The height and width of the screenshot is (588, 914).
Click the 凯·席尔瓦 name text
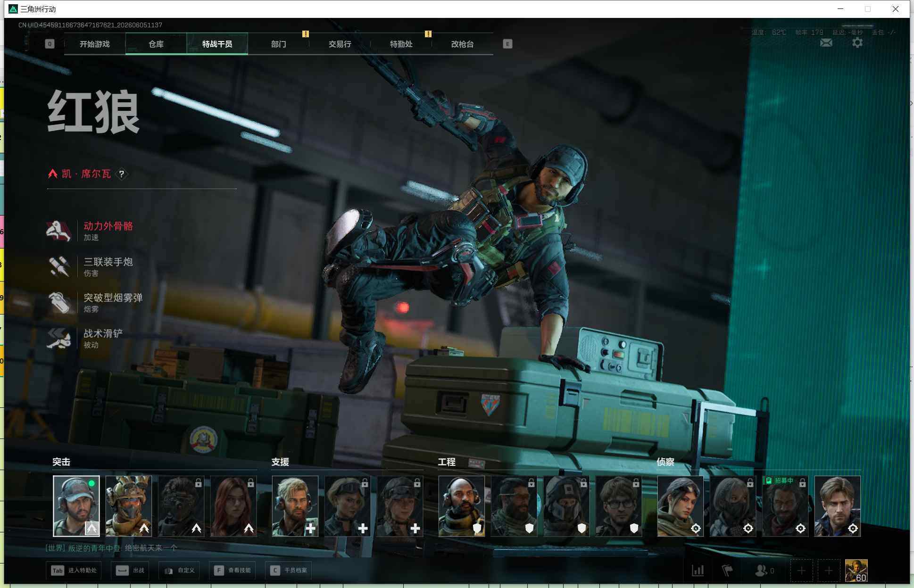pos(86,174)
